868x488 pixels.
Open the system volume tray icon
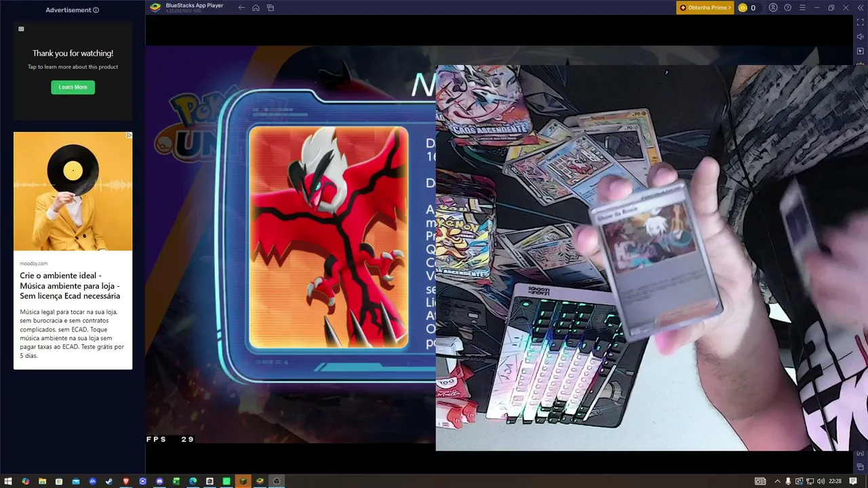point(821,481)
